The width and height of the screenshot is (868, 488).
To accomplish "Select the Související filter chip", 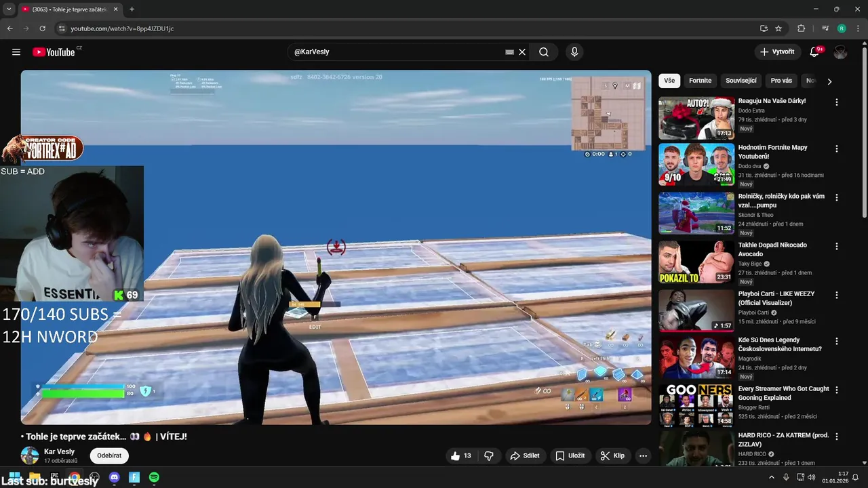I will pyautogui.click(x=741, y=81).
